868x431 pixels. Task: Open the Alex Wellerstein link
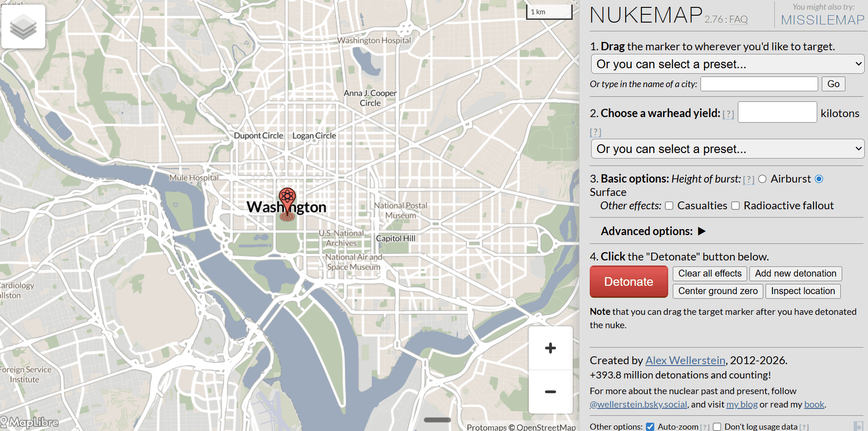685,360
